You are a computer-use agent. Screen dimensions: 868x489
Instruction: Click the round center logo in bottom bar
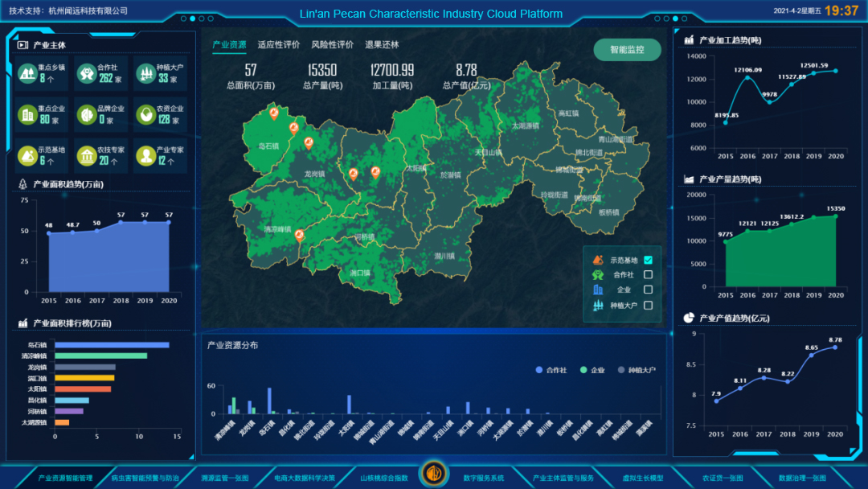(x=434, y=473)
